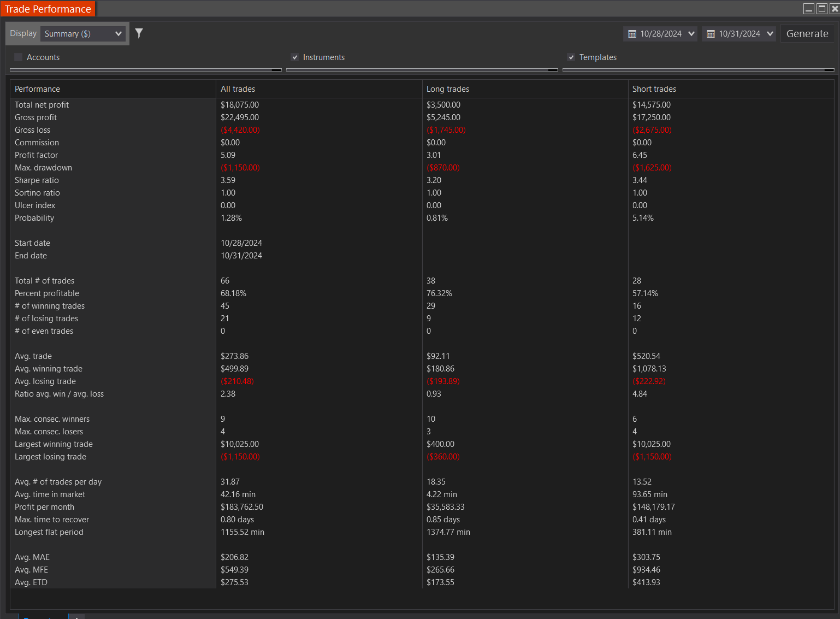
Task: Click the end date calendar icon
Action: (x=711, y=34)
